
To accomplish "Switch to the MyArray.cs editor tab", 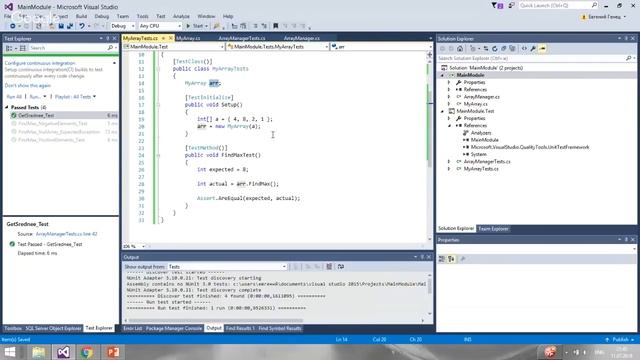I will [x=188, y=38].
